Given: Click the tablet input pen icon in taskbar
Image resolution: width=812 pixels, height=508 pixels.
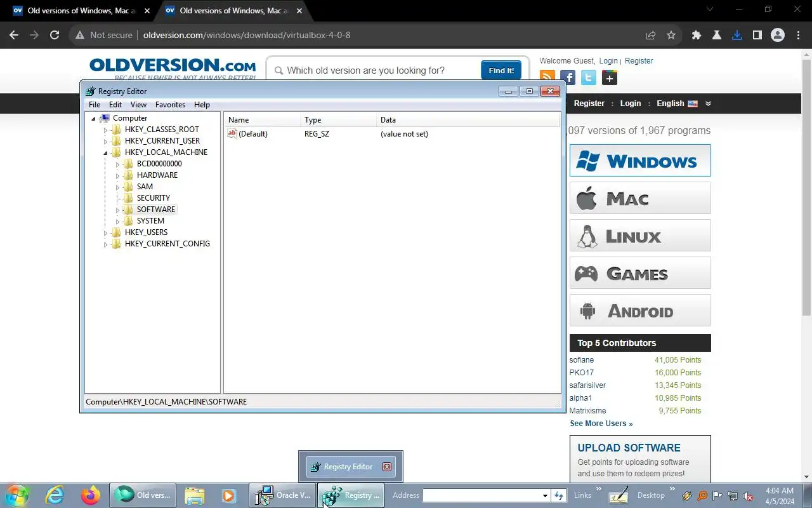Looking at the screenshot, I should point(619,495).
